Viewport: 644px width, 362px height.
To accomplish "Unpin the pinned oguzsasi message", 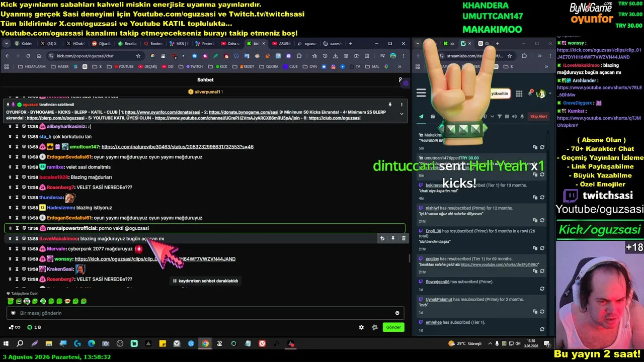I will click(x=390, y=105).
